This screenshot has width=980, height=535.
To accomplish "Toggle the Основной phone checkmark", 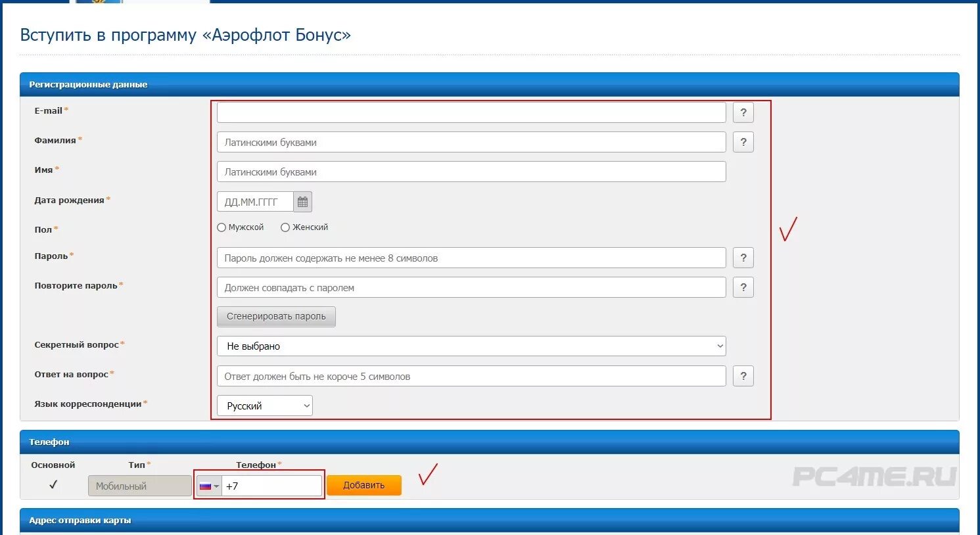I will point(53,484).
